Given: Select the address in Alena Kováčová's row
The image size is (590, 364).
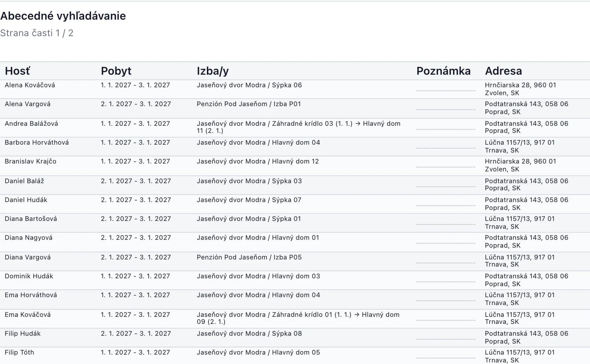Looking at the screenshot, I should point(520,89).
